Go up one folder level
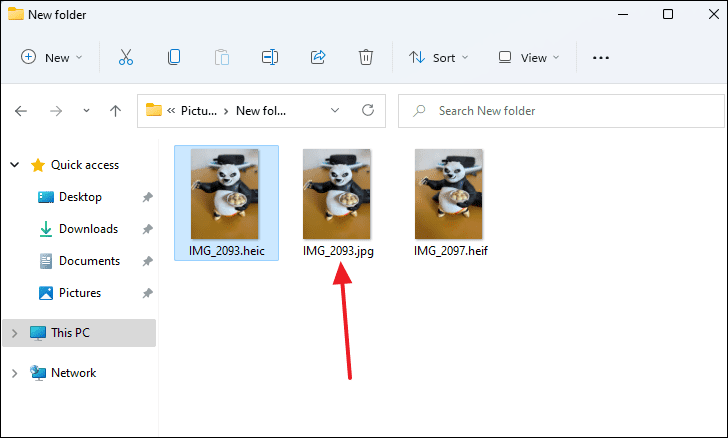 tap(115, 111)
